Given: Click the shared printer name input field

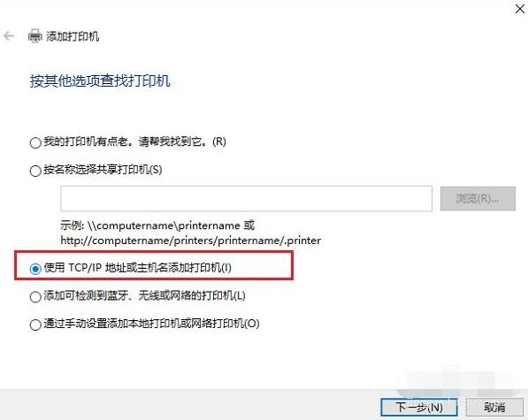Looking at the screenshot, I should click(246, 199).
